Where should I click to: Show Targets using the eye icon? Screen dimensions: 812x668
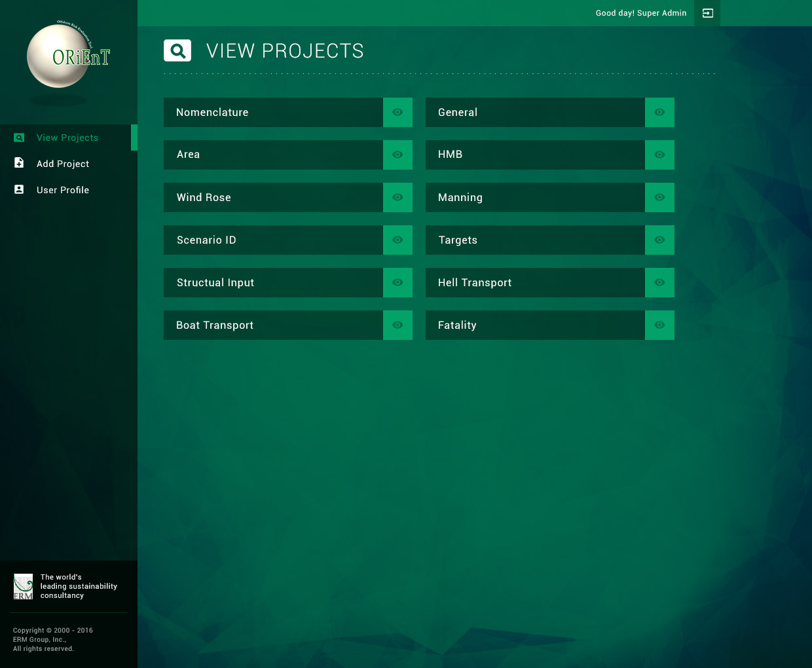coord(659,240)
